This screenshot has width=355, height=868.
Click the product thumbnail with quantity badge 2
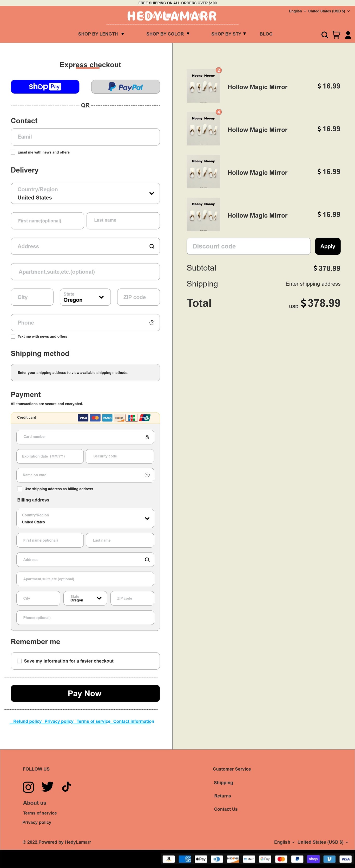tap(203, 86)
